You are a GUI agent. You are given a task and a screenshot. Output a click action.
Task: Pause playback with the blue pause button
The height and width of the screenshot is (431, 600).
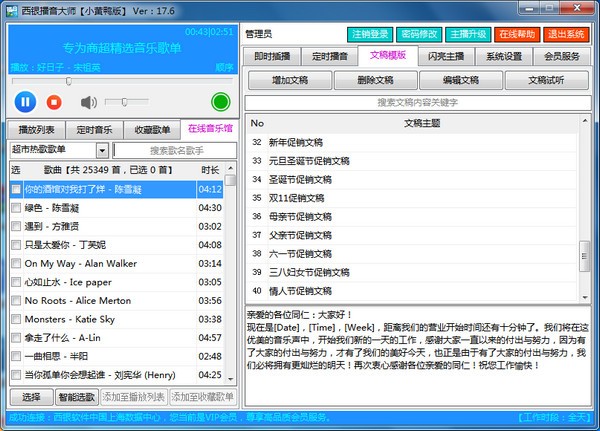[25, 102]
